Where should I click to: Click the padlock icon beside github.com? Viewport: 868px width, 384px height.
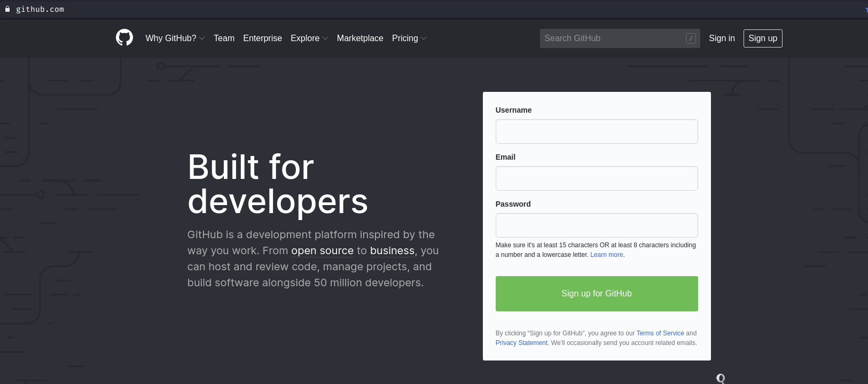coord(7,9)
